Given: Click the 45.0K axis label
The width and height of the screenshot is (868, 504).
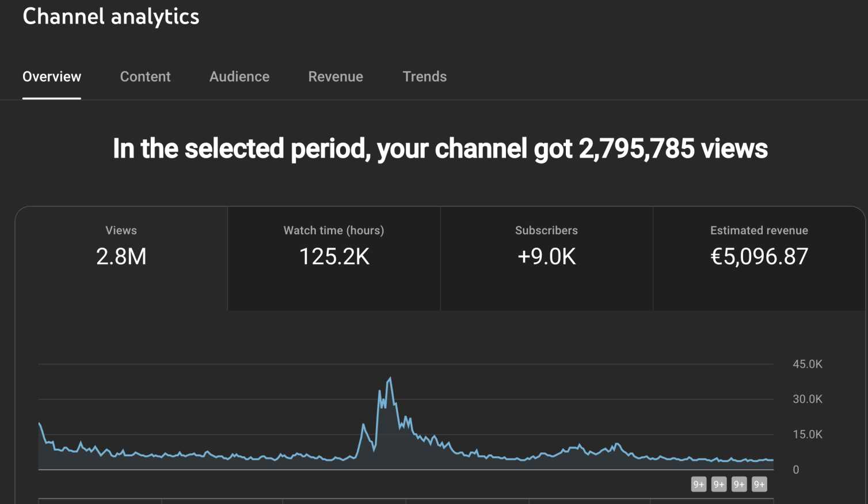Looking at the screenshot, I should (808, 364).
